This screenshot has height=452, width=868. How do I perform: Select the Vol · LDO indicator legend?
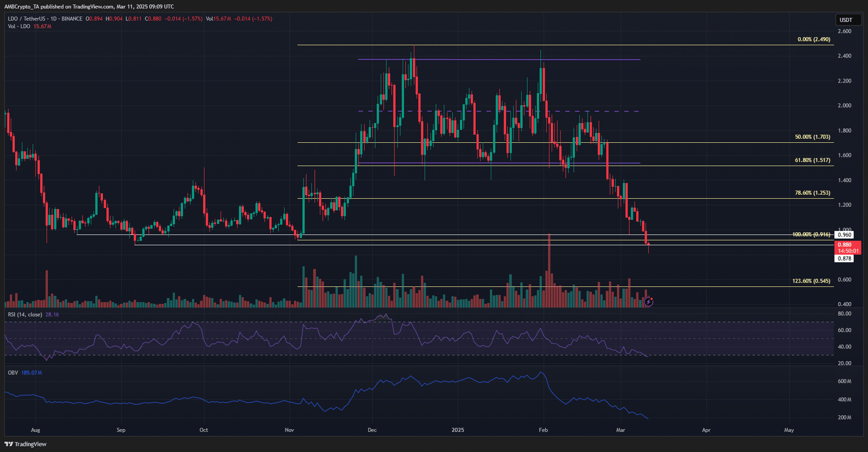click(19, 27)
